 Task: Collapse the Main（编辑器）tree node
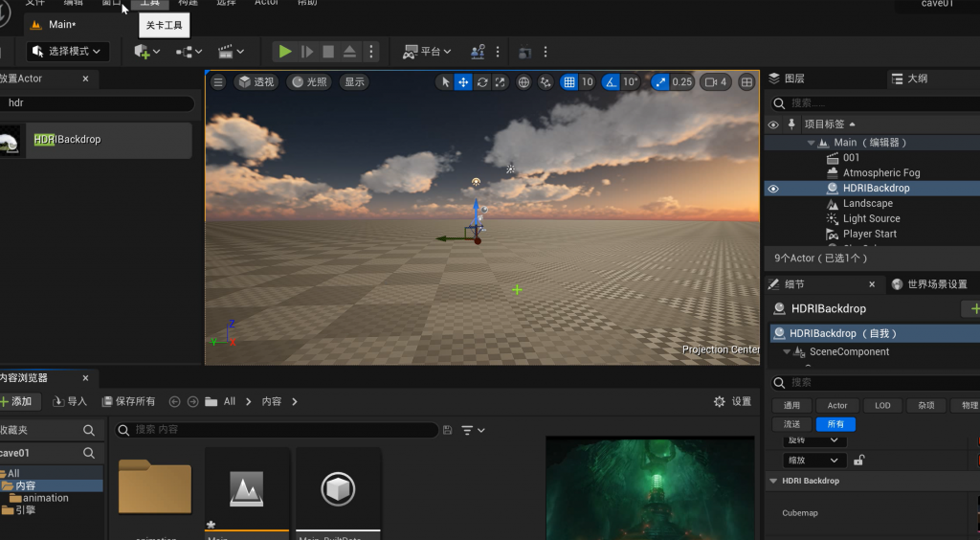[811, 143]
